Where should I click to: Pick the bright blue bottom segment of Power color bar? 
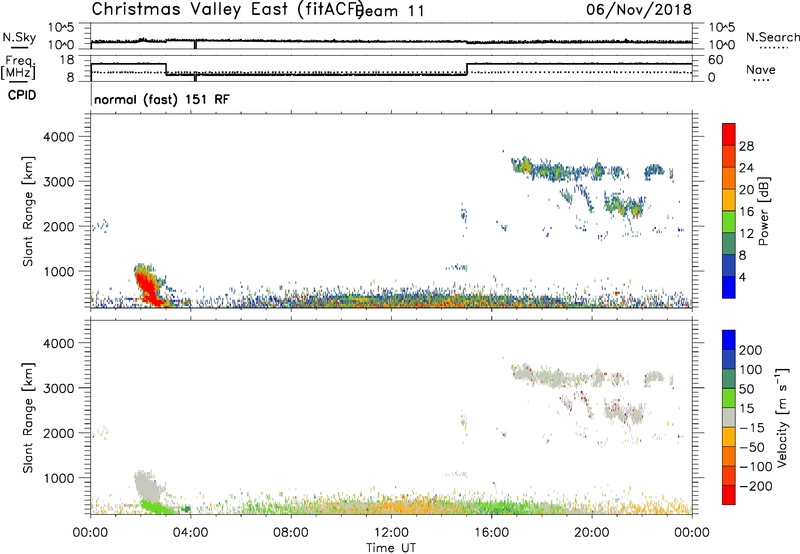pos(729,288)
